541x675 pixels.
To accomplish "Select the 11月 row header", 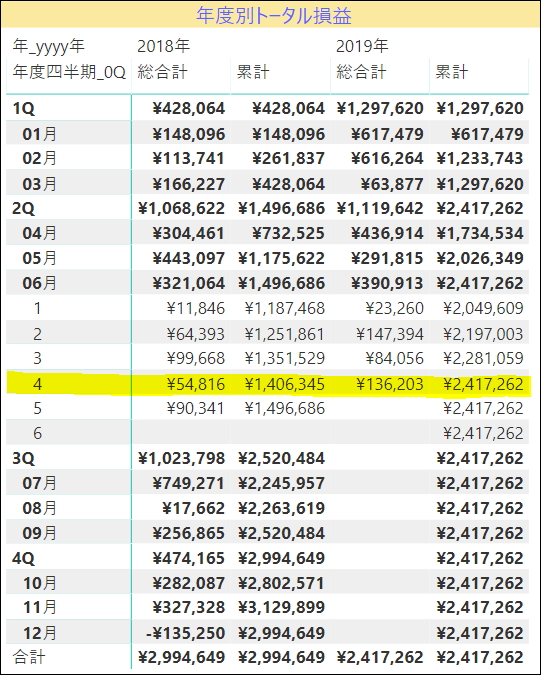I will 39,607.
